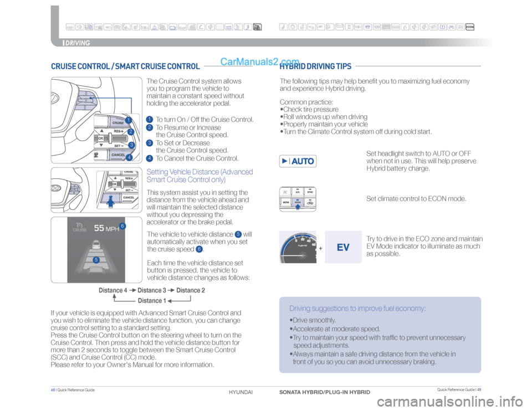
Task: Click the hybrid ECO gauge image
Action: click(x=298, y=247)
